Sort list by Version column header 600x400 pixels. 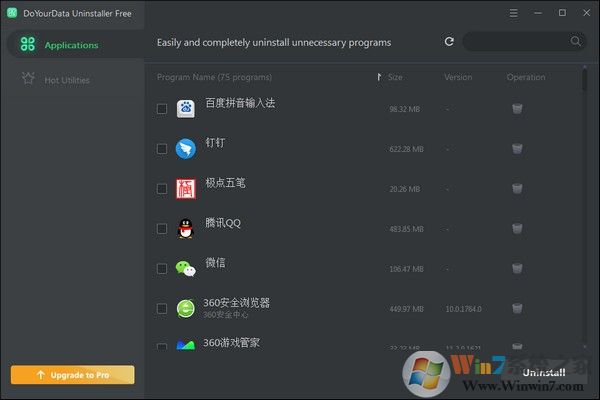(458, 77)
